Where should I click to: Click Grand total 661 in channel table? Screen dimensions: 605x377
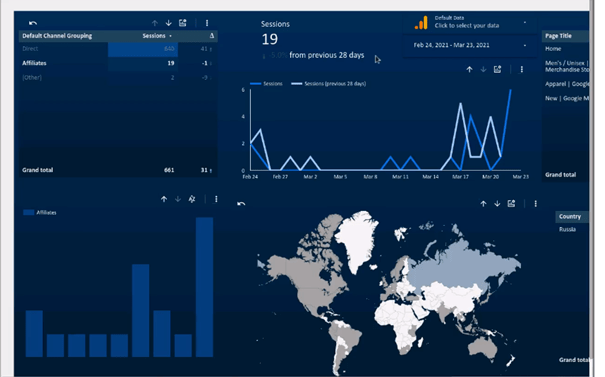169,170
